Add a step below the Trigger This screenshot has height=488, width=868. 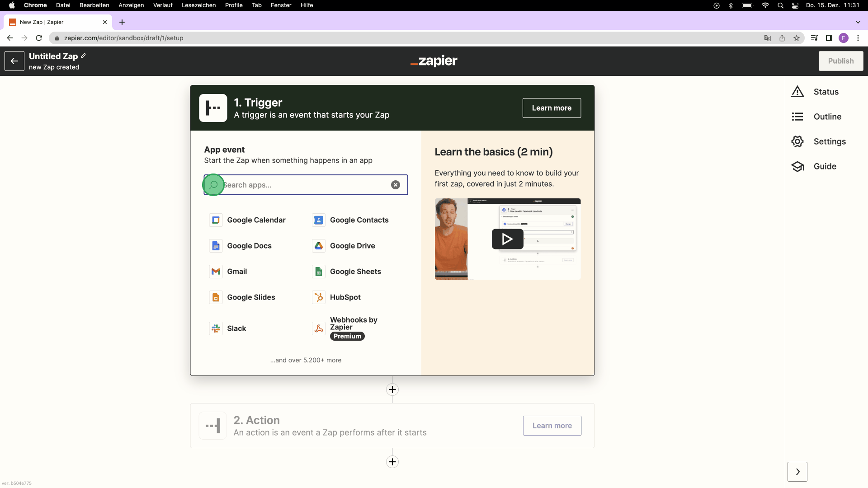coord(392,389)
